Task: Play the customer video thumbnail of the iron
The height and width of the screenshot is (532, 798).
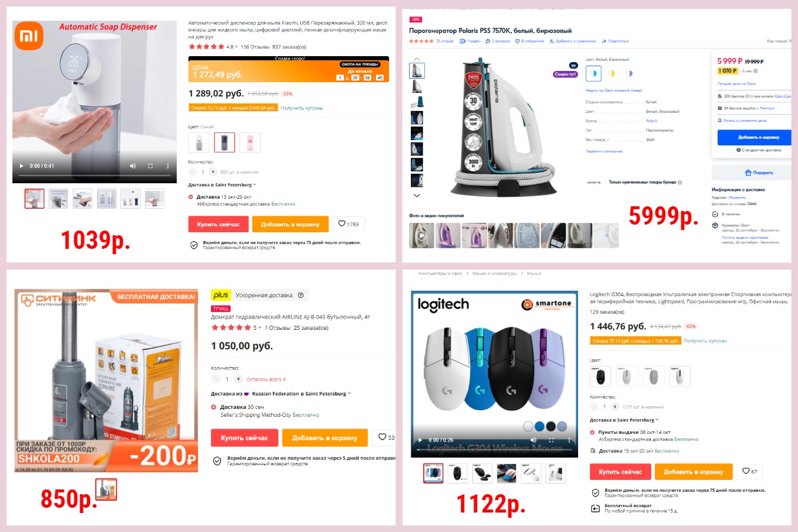Action: (x=421, y=235)
